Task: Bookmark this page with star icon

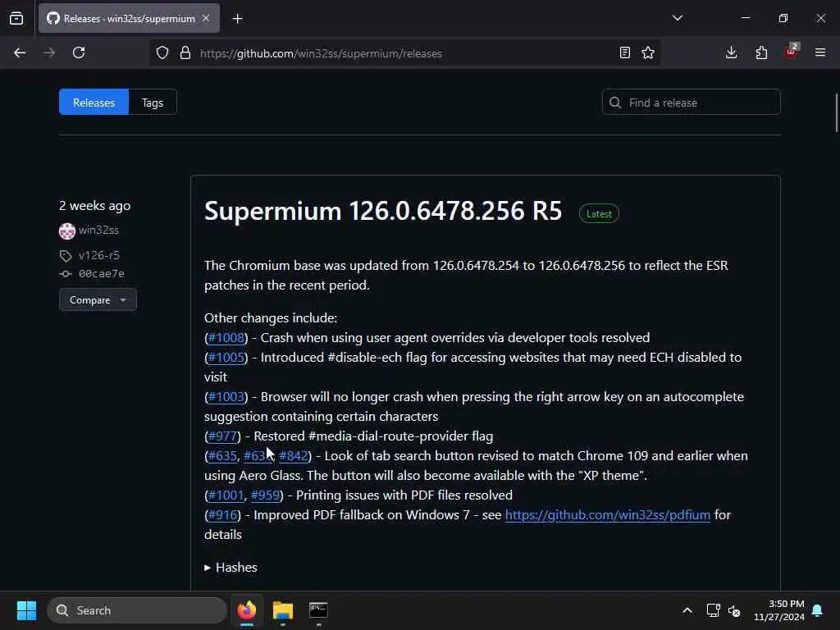Action: pos(648,52)
